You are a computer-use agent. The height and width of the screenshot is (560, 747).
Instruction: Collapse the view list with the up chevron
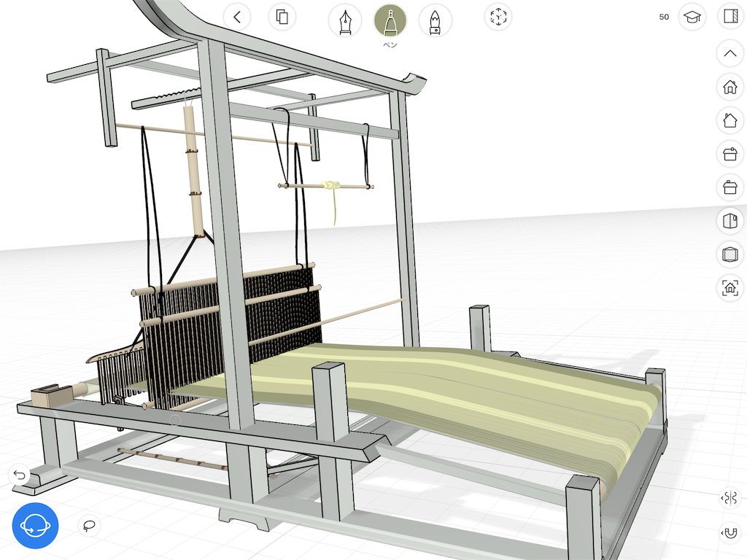pos(730,53)
